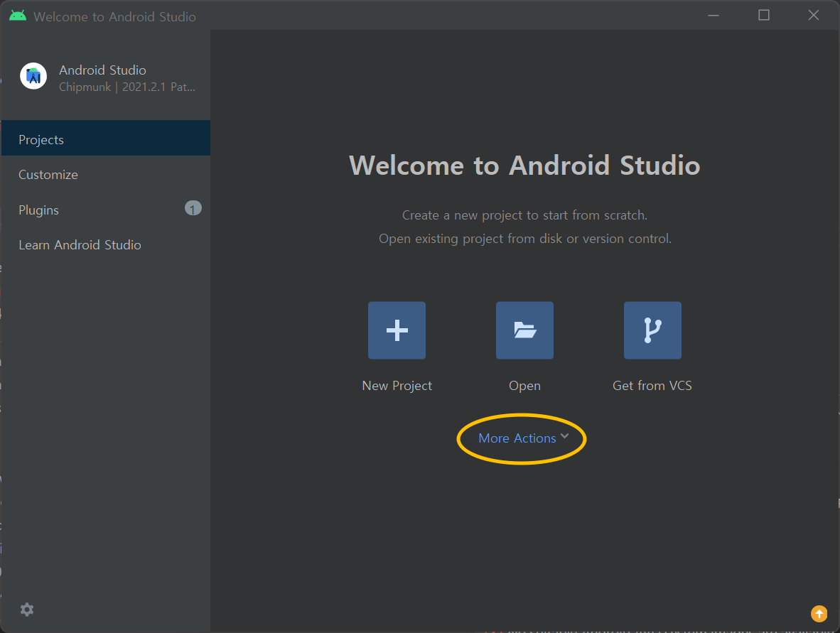Viewport: 840px width, 633px height.
Task: Switch to the Customize tab
Action: (106, 175)
